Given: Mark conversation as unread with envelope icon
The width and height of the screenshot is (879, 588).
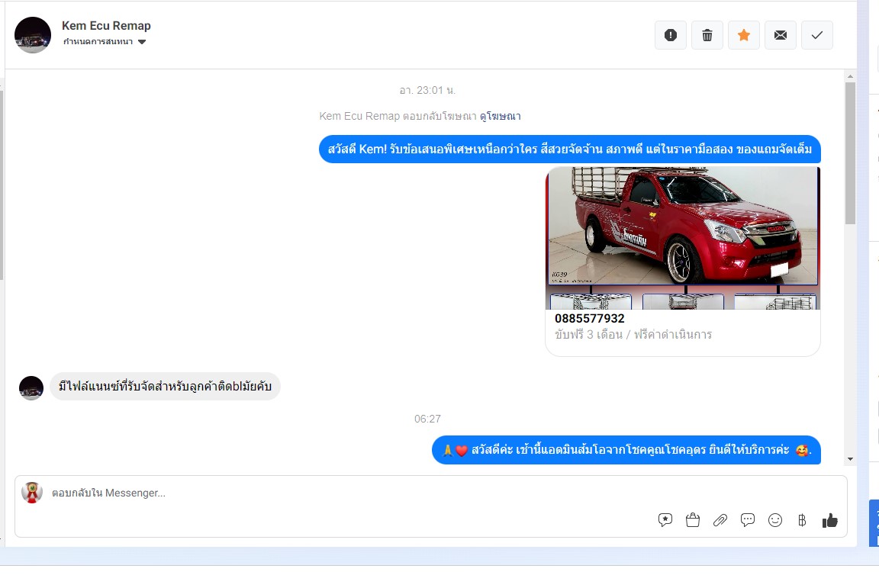Looking at the screenshot, I should [781, 35].
